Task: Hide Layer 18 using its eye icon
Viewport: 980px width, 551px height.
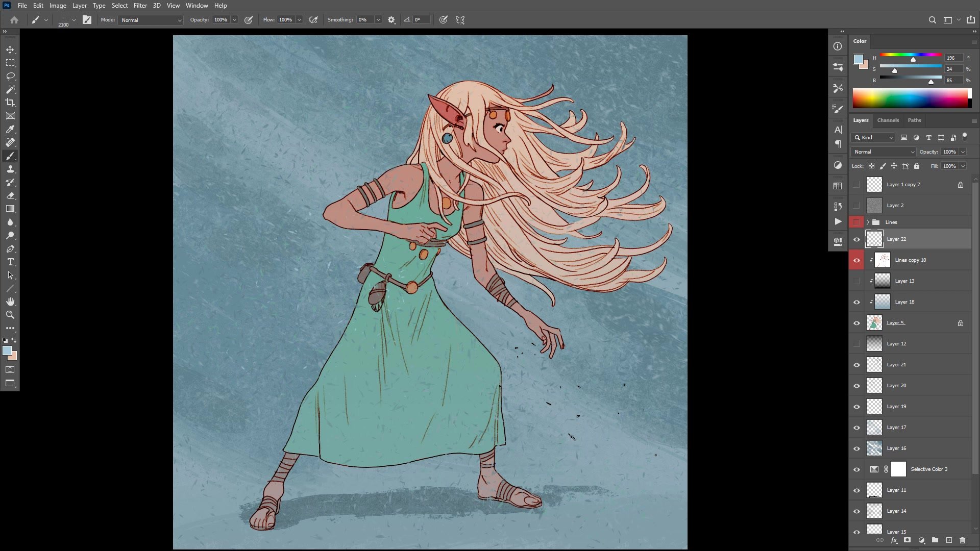Action: pyautogui.click(x=856, y=302)
